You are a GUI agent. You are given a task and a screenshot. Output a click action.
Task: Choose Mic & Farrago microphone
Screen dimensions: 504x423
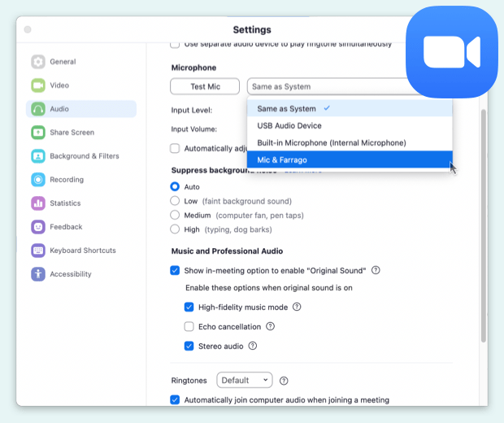pyautogui.click(x=350, y=159)
